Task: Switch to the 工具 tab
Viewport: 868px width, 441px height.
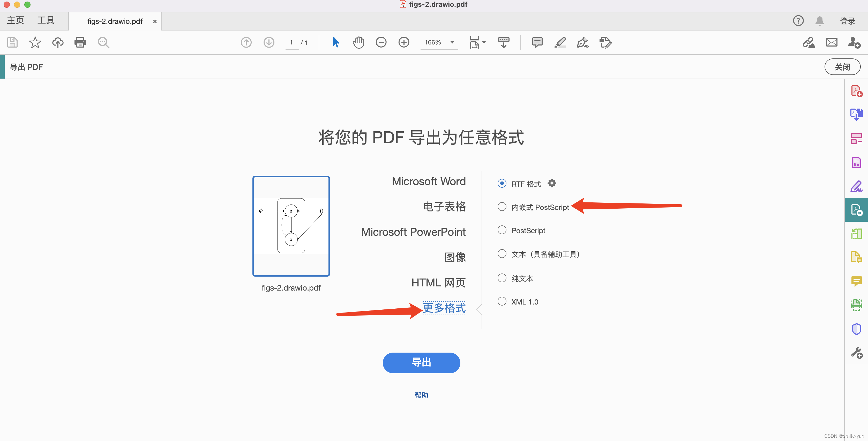Action: tap(46, 21)
